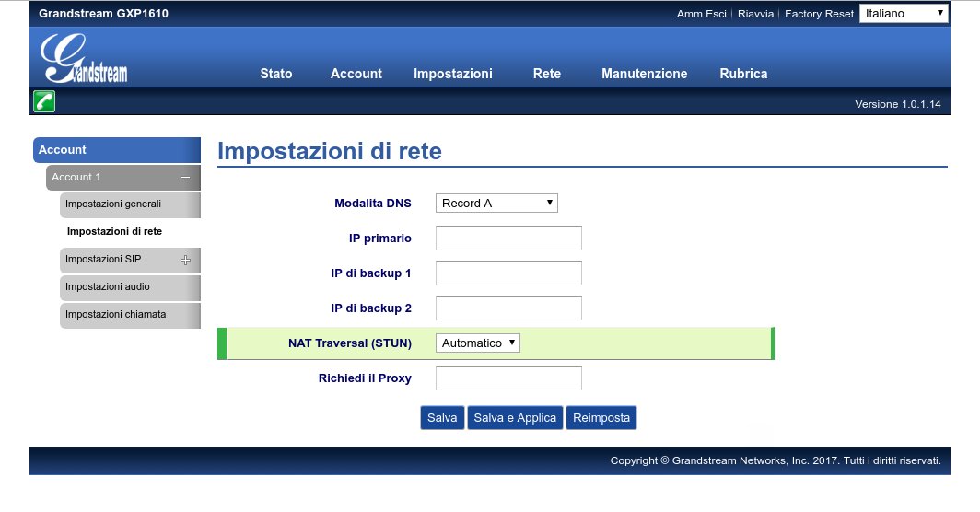Open the Account top menu

[356, 74]
